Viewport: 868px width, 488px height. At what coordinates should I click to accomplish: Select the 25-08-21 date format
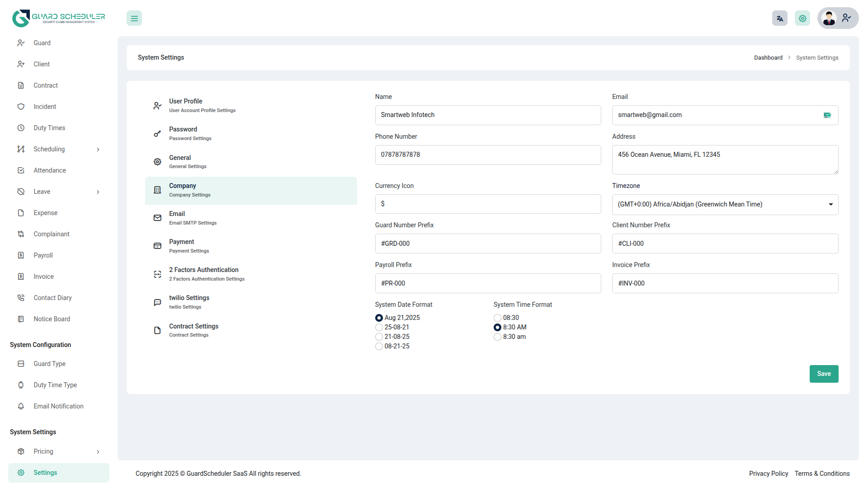click(379, 328)
